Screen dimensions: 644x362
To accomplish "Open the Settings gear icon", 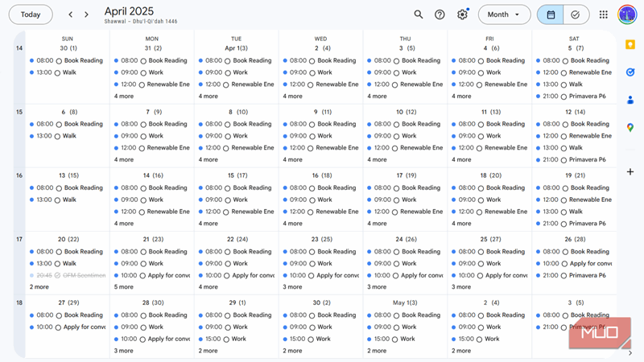I will [462, 14].
